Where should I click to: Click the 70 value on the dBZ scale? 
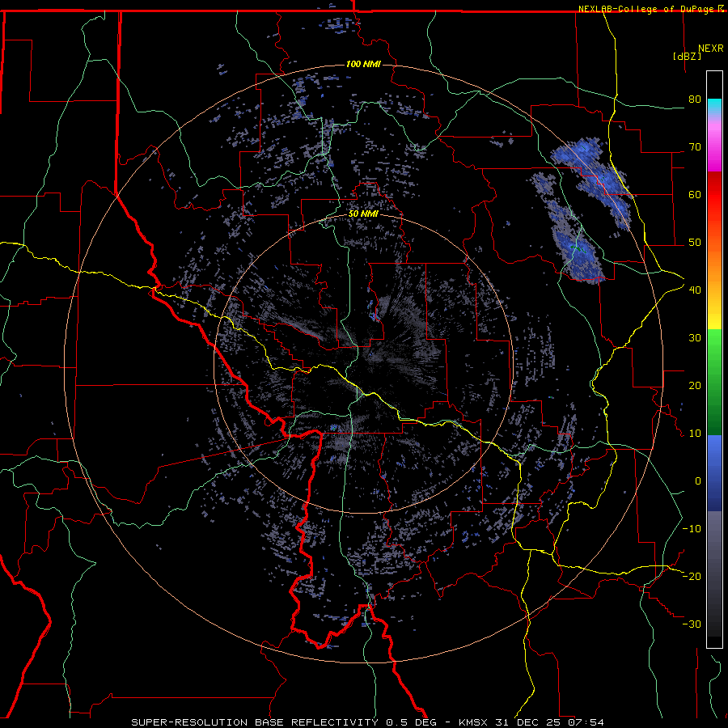(695, 146)
